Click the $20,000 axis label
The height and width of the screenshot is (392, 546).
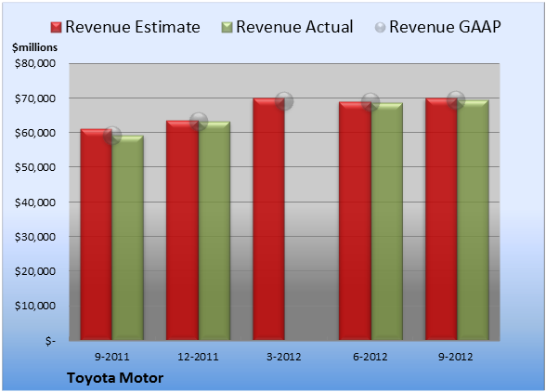[35, 271]
